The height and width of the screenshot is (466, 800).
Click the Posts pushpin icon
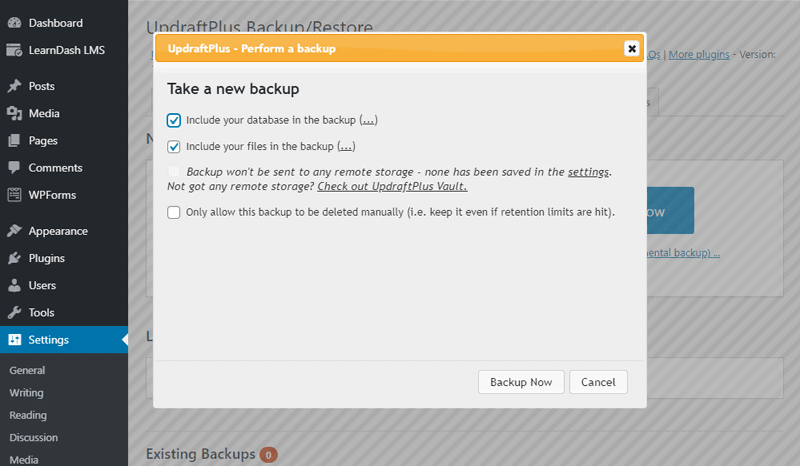pos(14,86)
